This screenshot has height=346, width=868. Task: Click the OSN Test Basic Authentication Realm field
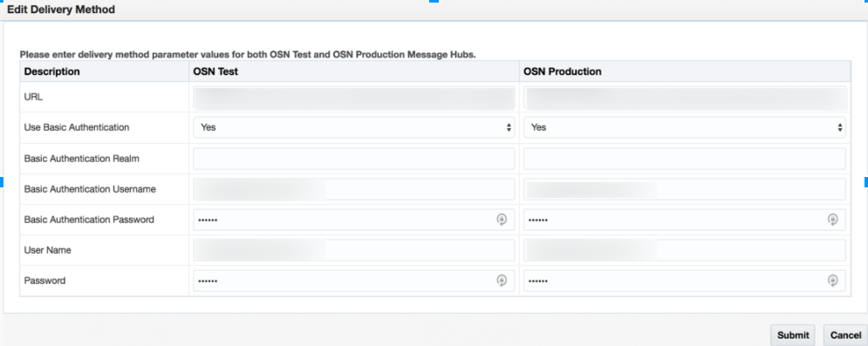point(353,159)
